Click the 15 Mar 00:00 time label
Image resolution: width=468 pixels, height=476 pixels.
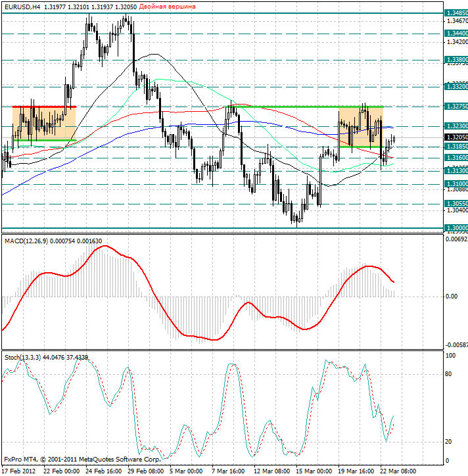coord(314,471)
